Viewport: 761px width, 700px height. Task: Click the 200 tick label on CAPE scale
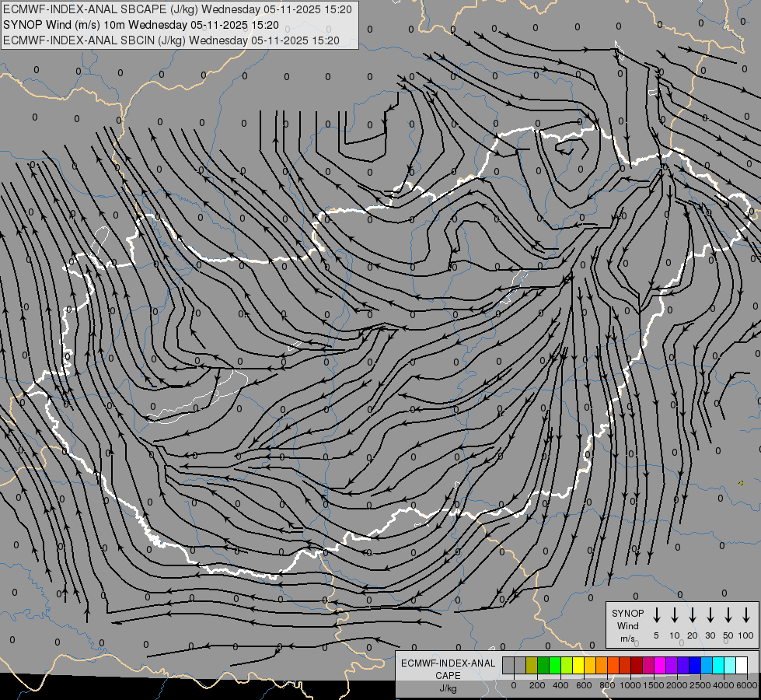[x=537, y=685]
